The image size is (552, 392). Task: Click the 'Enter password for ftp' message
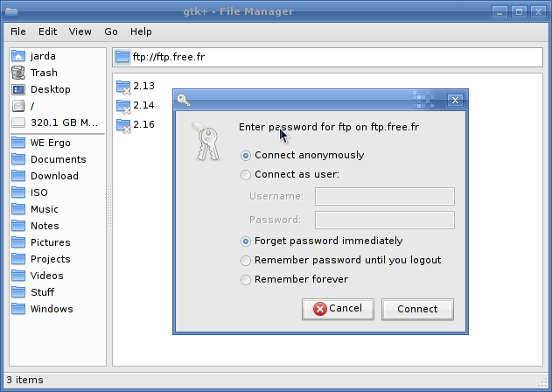click(329, 127)
